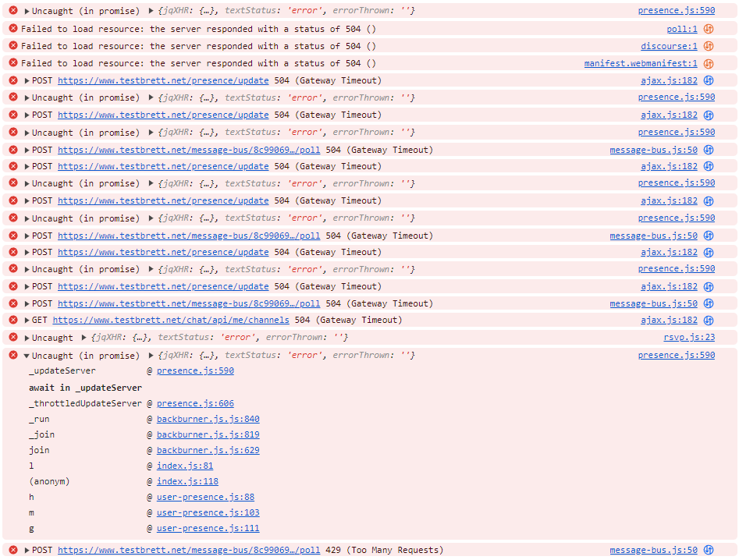Open the backburner.js.js:819 stack frame link

pos(208,434)
